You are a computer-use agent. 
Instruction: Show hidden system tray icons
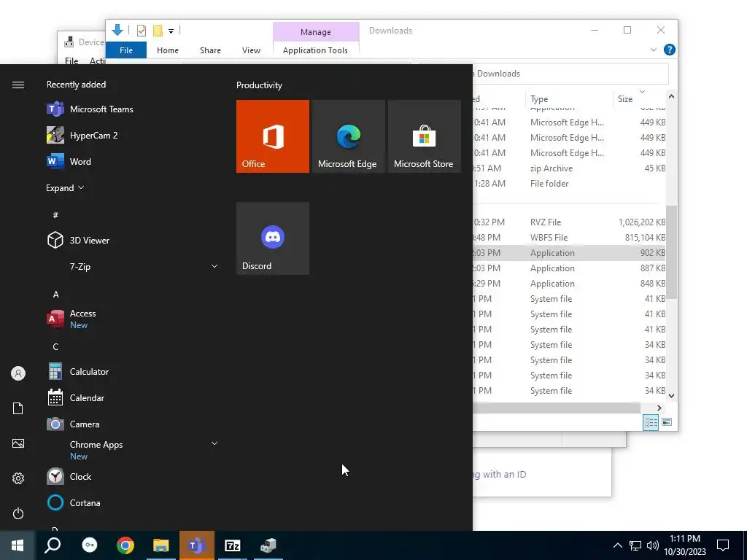click(x=617, y=545)
